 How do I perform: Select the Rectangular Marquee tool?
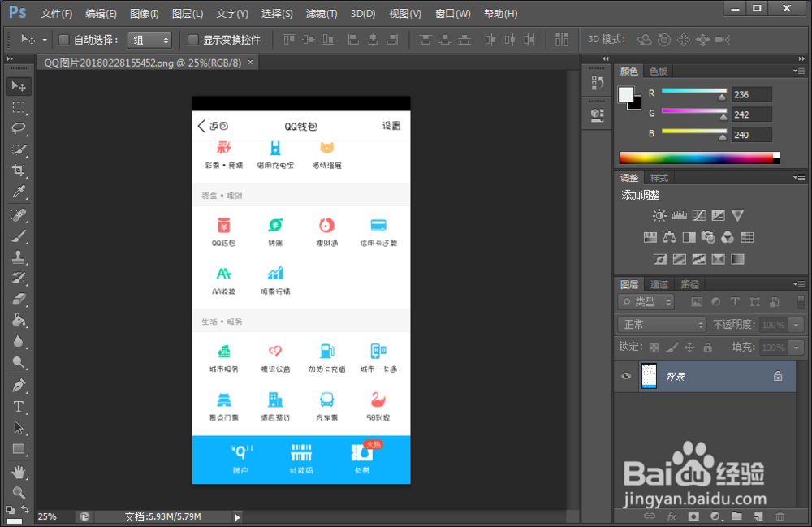coord(19,107)
